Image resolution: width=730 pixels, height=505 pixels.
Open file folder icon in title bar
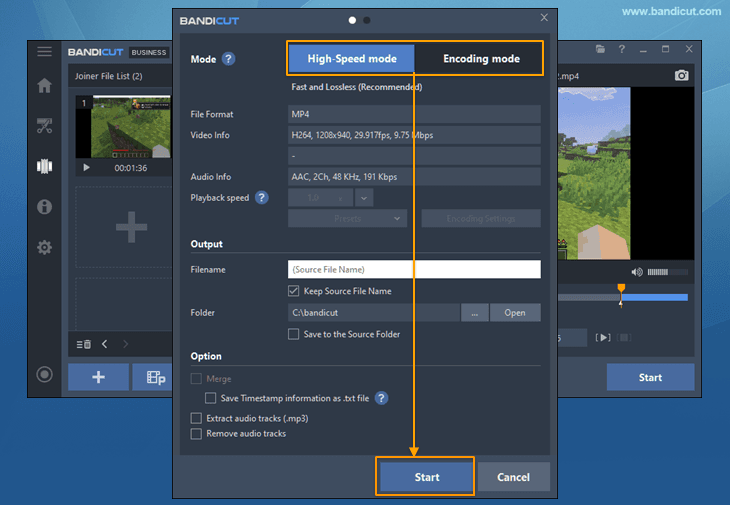click(600, 49)
